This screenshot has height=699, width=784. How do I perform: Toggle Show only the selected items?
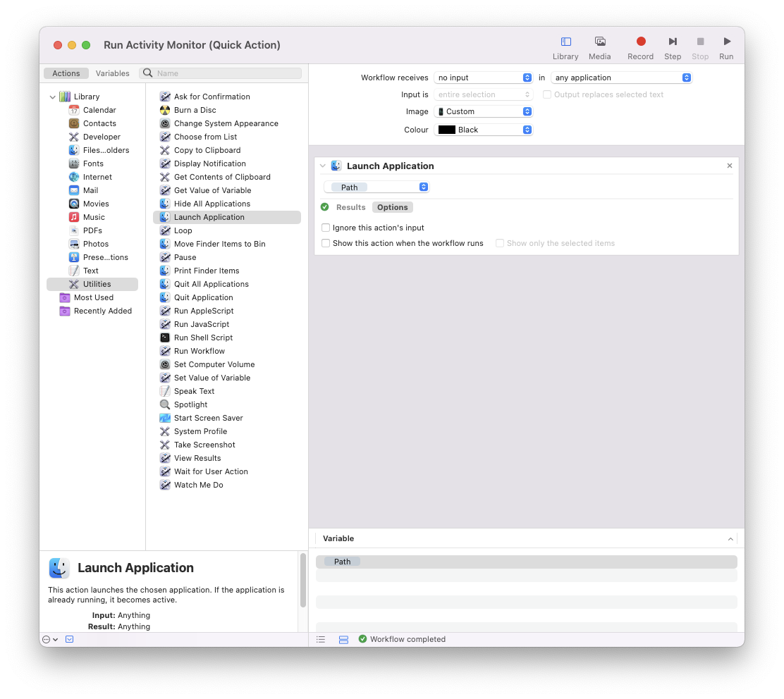point(500,243)
